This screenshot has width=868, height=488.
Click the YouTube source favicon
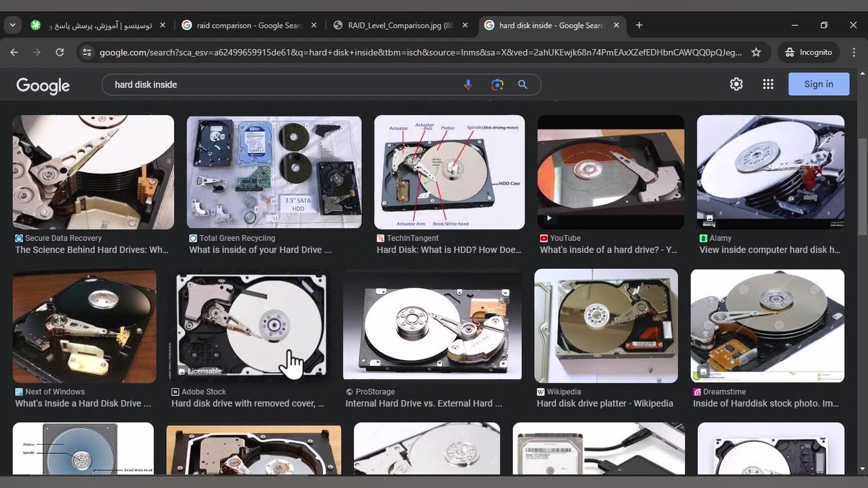[543, 239]
